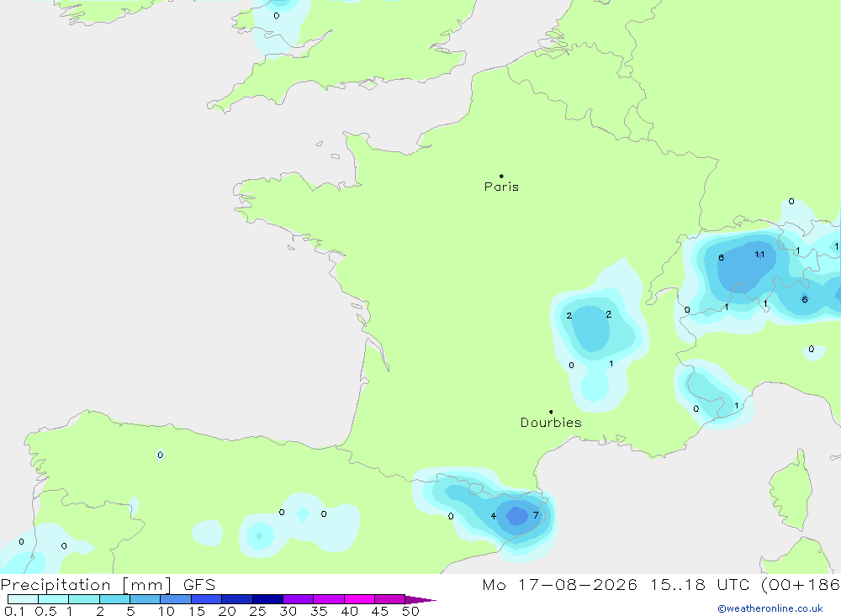Click the 45-50 mm magenta legend swatch
The width and height of the screenshot is (841, 616).
[389, 599]
